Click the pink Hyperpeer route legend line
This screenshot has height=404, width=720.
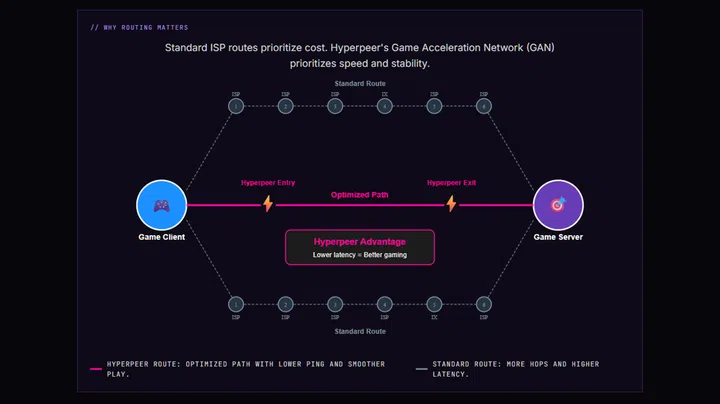[96, 369]
